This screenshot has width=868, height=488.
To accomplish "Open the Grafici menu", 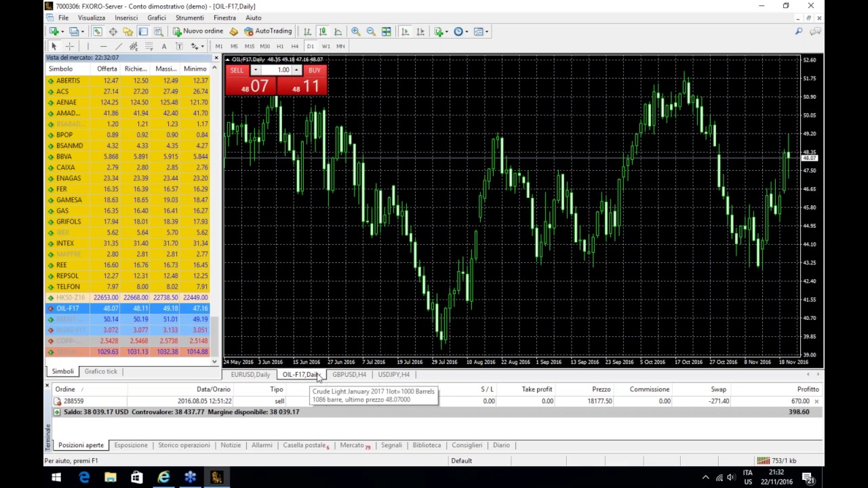I will point(156,18).
